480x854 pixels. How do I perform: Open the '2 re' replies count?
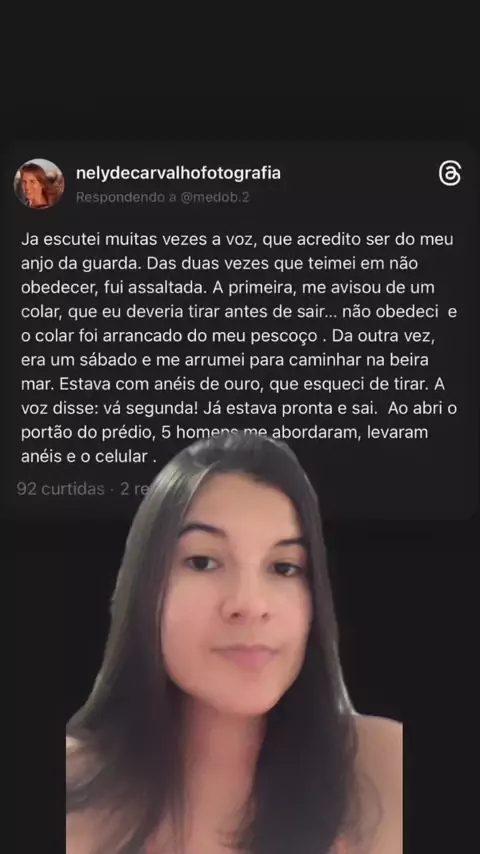(134, 489)
